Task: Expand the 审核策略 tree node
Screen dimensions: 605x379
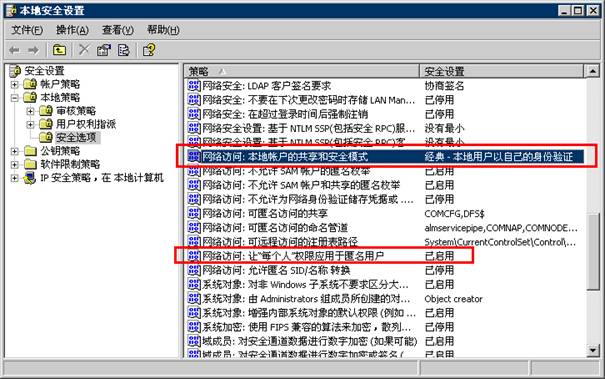Action: [x=30, y=112]
